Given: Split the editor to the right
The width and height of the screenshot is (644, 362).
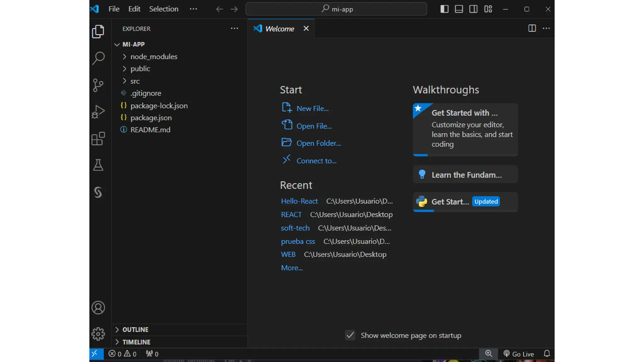Looking at the screenshot, I should coord(532,28).
